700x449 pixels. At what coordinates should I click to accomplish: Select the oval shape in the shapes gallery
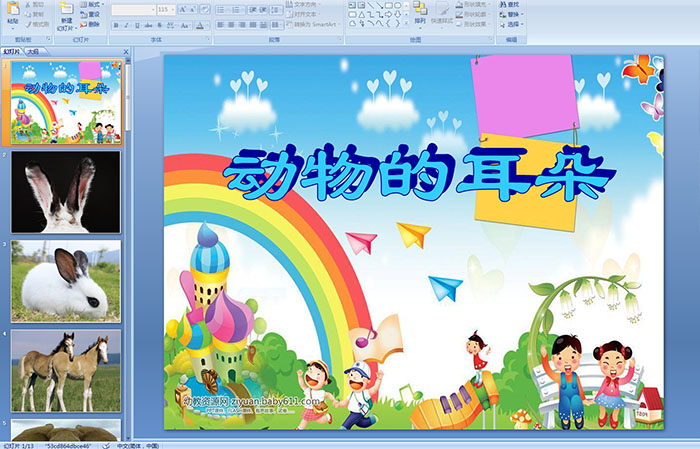pyautogui.click(x=398, y=5)
